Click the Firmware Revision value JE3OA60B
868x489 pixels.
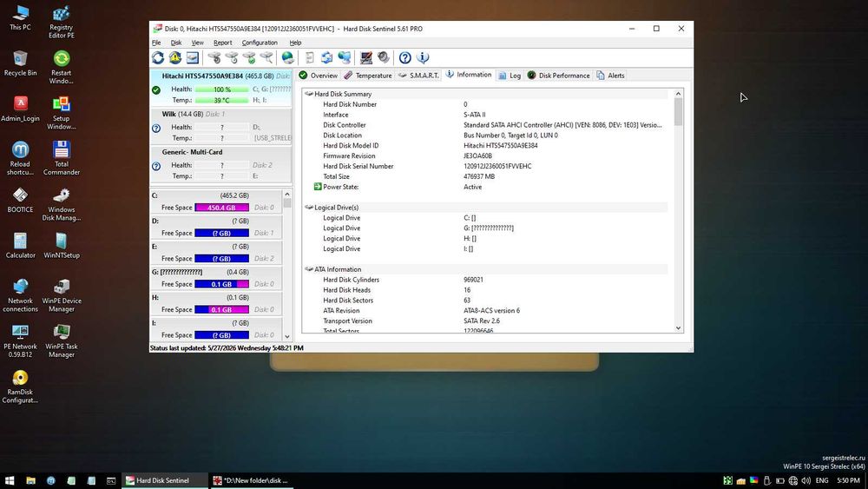[477, 156]
